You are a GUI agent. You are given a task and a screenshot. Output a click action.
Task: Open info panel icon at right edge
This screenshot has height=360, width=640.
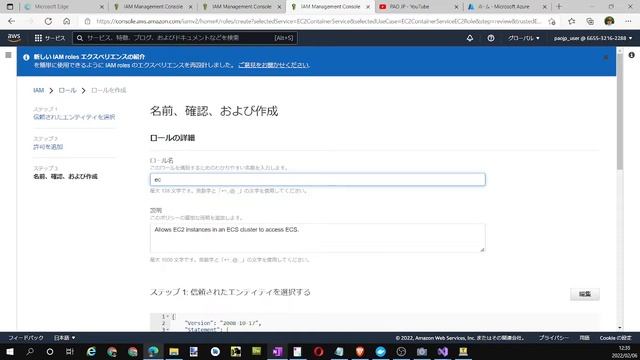(x=631, y=55)
